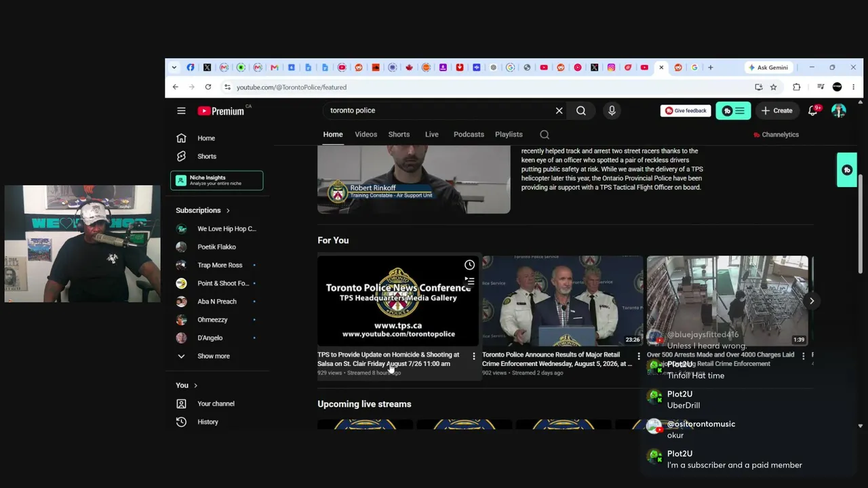The width and height of the screenshot is (868, 488).
Task: Open the Create menu
Action: point(776,110)
